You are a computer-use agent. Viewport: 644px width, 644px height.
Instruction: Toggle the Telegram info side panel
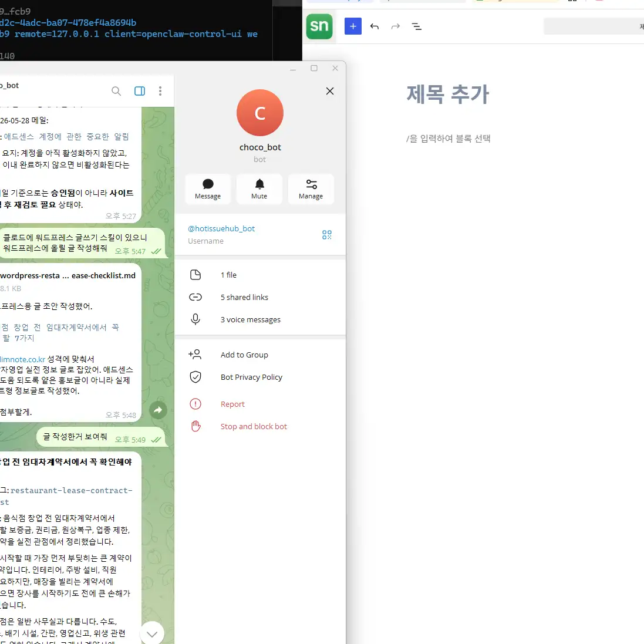(x=140, y=91)
